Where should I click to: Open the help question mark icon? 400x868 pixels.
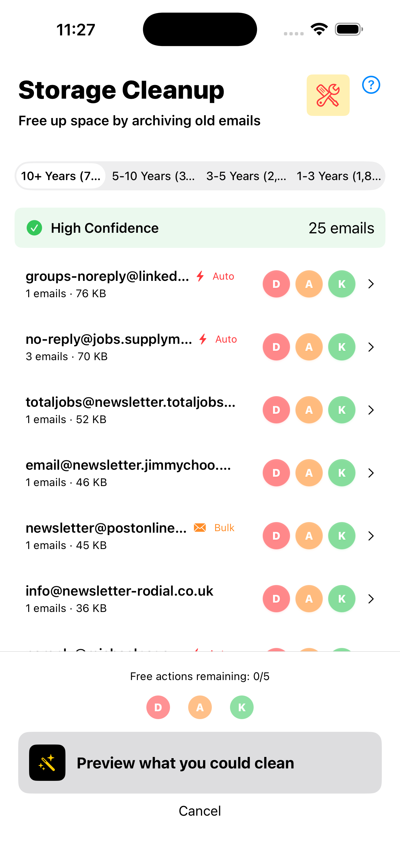click(x=371, y=84)
